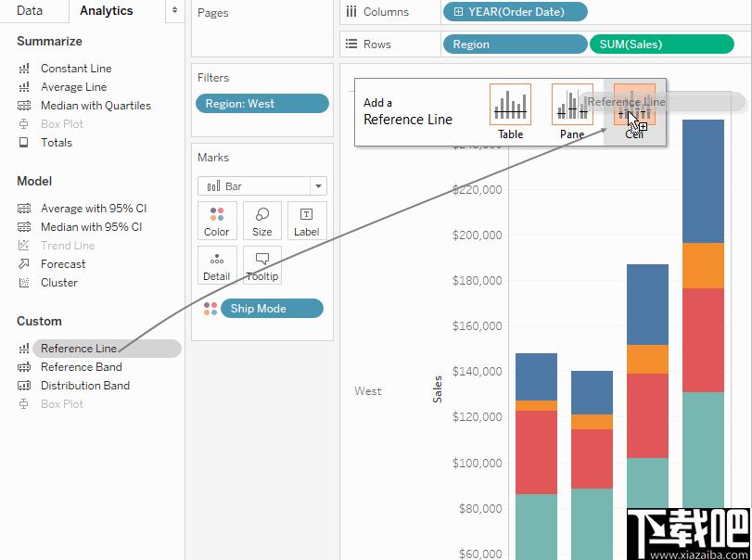
Task: Click the SUM(Sales) pill on Rows
Action: point(661,45)
